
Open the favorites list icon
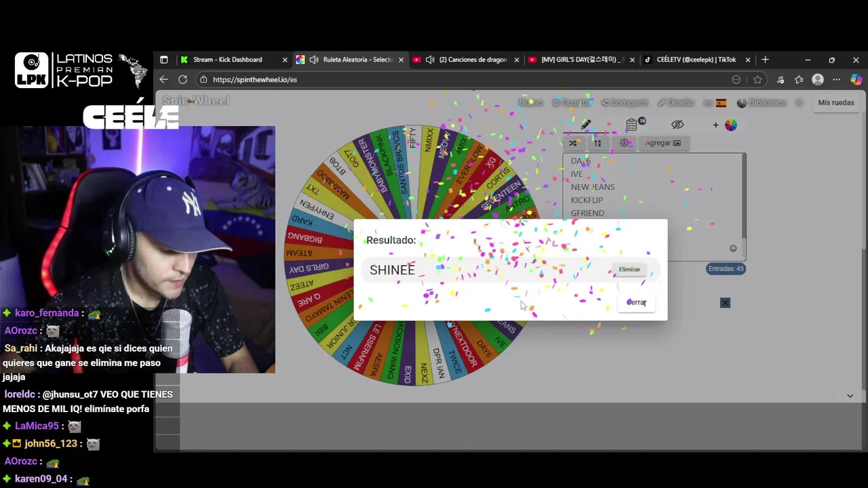[799, 79]
